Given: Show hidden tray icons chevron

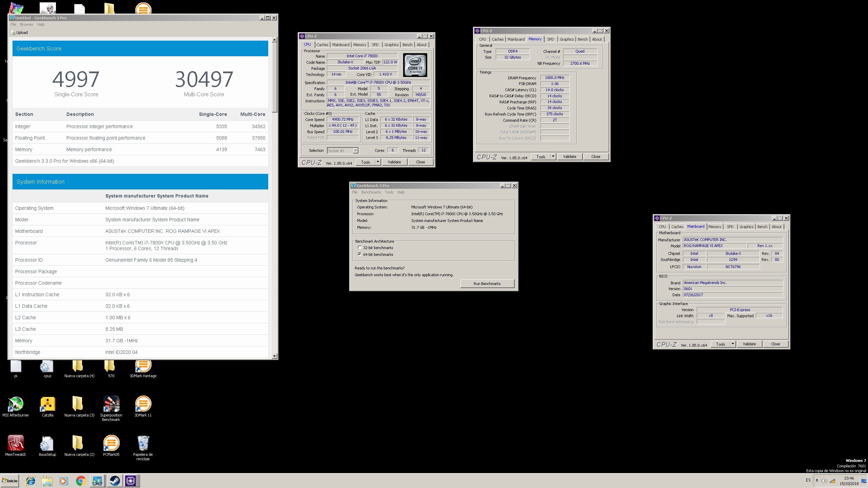Looking at the screenshot, I should tap(817, 481).
